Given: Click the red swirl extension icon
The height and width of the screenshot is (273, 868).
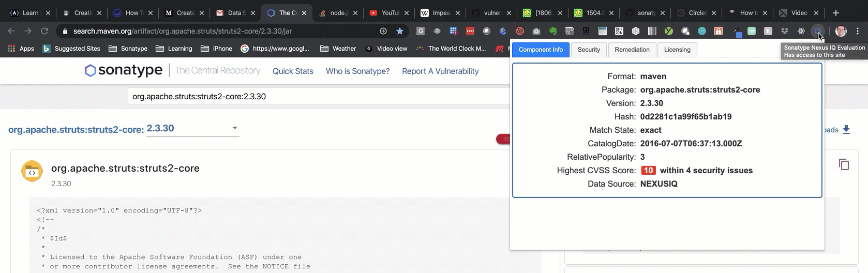Looking at the screenshot, I should 520,31.
